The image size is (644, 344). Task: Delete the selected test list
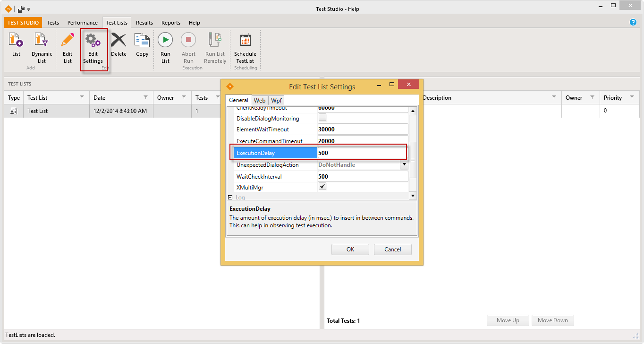tap(119, 41)
